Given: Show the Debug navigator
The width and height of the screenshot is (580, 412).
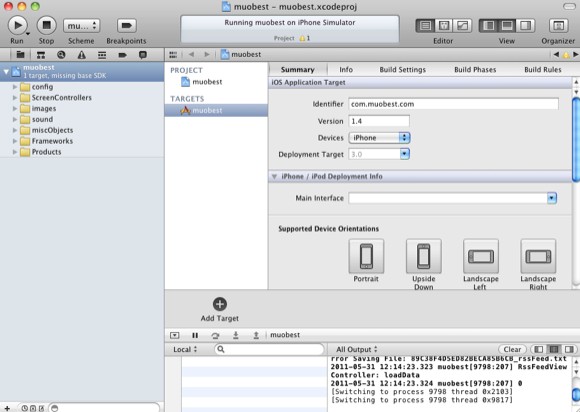Looking at the screenshot, I should point(102,55).
